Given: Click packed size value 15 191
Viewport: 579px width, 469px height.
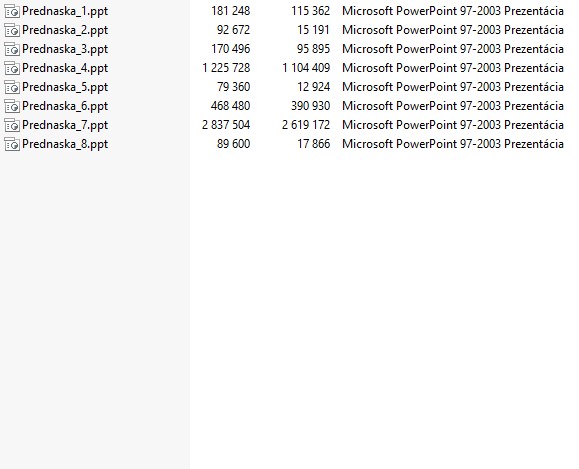Looking at the screenshot, I should 313,30.
